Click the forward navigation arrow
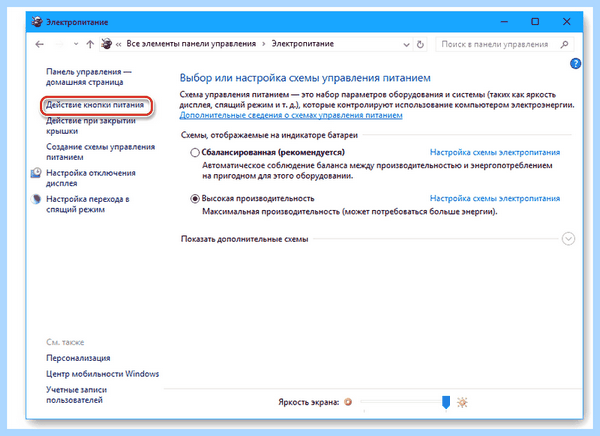Screen dimensions: 600x436 point(60,44)
